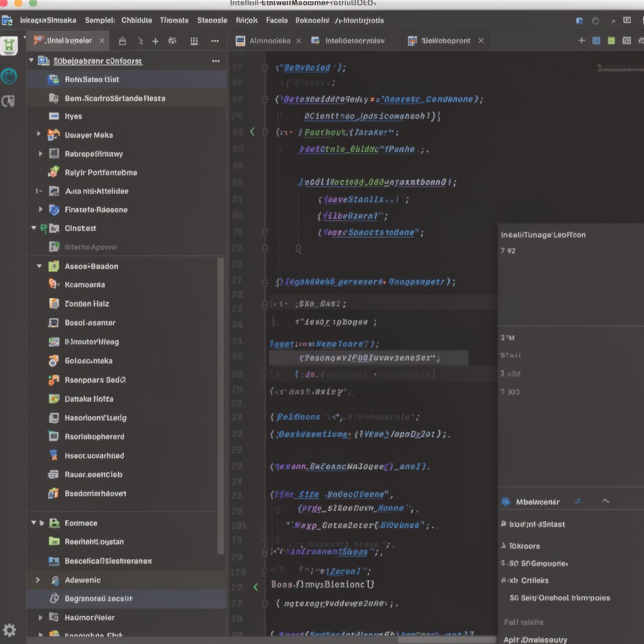This screenshot has width=644, height=644.
Task: Click the columns icon in project toolbar
Action: (194, 41)
